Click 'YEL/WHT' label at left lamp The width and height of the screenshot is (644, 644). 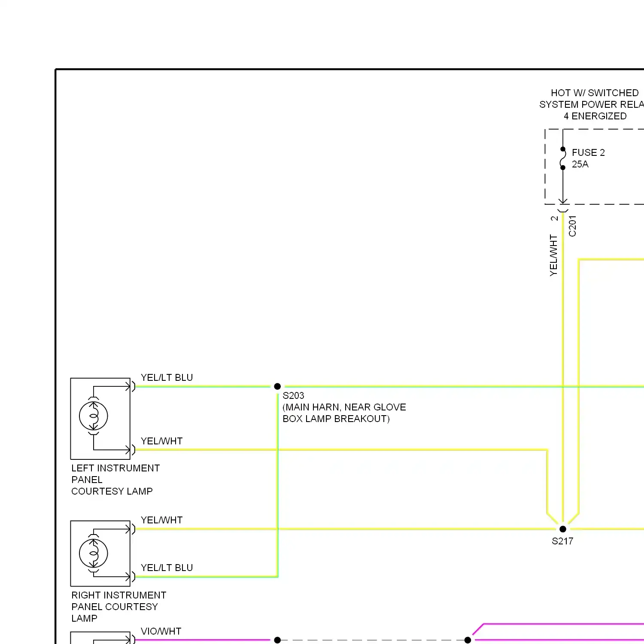162,441
